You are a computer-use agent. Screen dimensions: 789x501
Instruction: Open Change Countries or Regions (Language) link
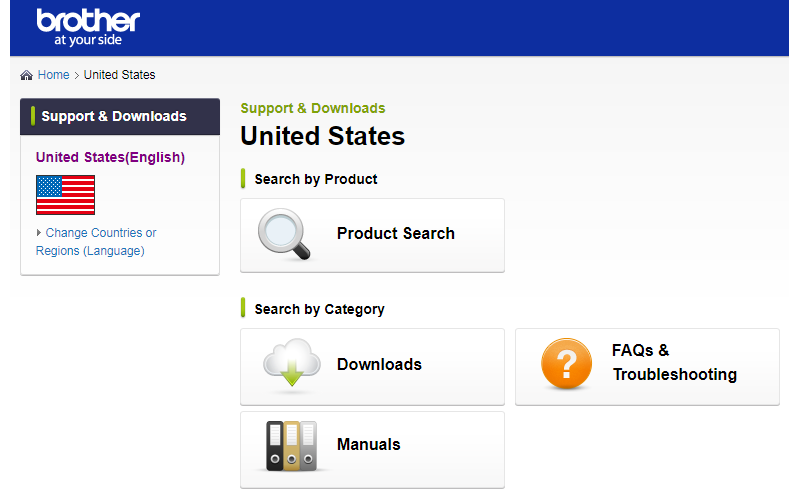96,241
